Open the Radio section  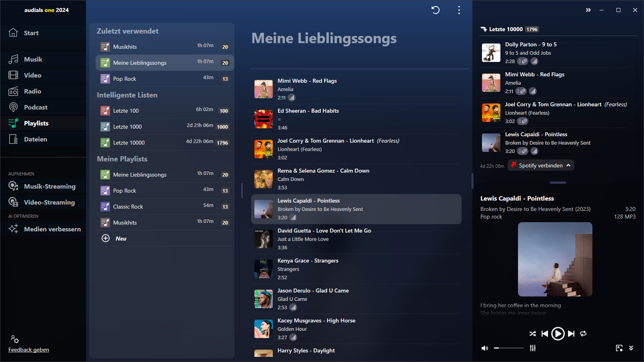43,91
